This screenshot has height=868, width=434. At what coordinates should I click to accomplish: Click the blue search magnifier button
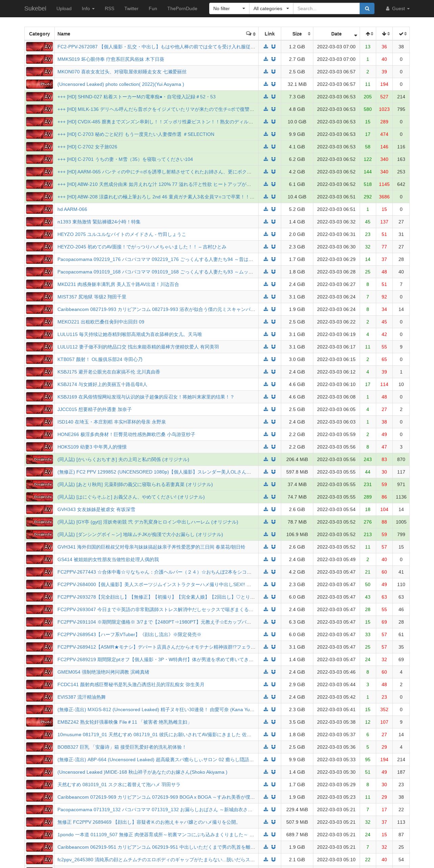click(x=367, y=8)
